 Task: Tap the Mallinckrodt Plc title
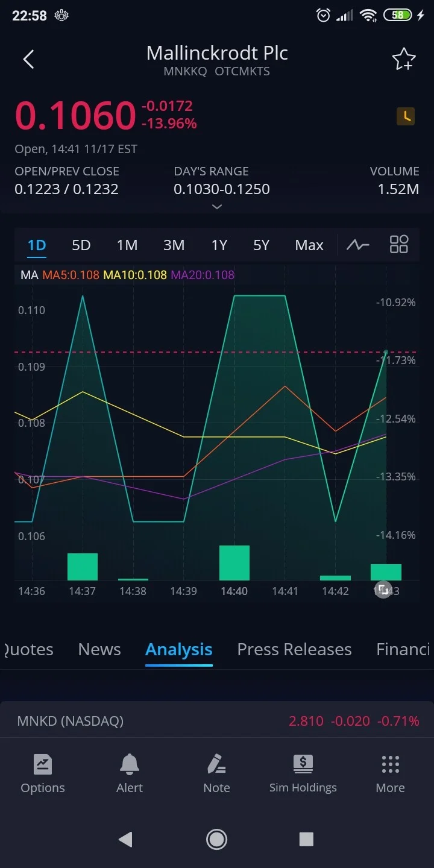click(x=217, y=53)
